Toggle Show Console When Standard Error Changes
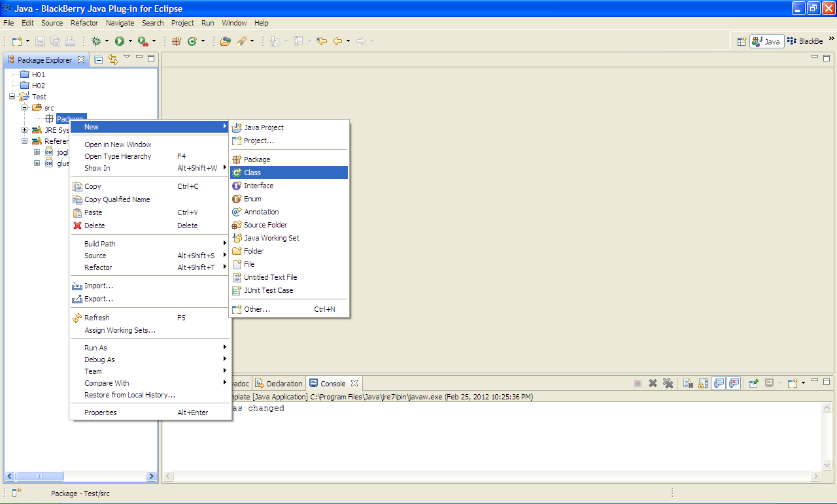This screenshot has height=504, width=837. 734,383
